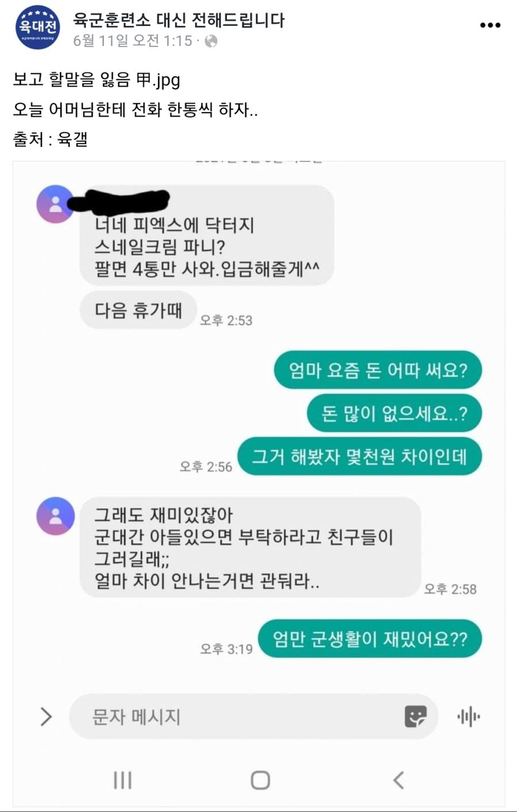Open the 육군훈련소 대신 전해드립니다 page name
This screenshot has height=812, width=517.
coord(179,20)
